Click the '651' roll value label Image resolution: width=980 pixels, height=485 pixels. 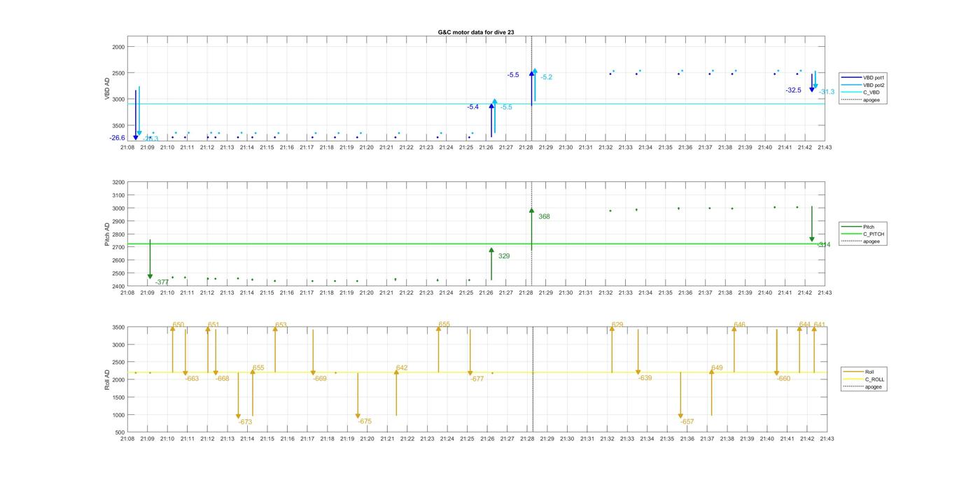pos(213,325)
